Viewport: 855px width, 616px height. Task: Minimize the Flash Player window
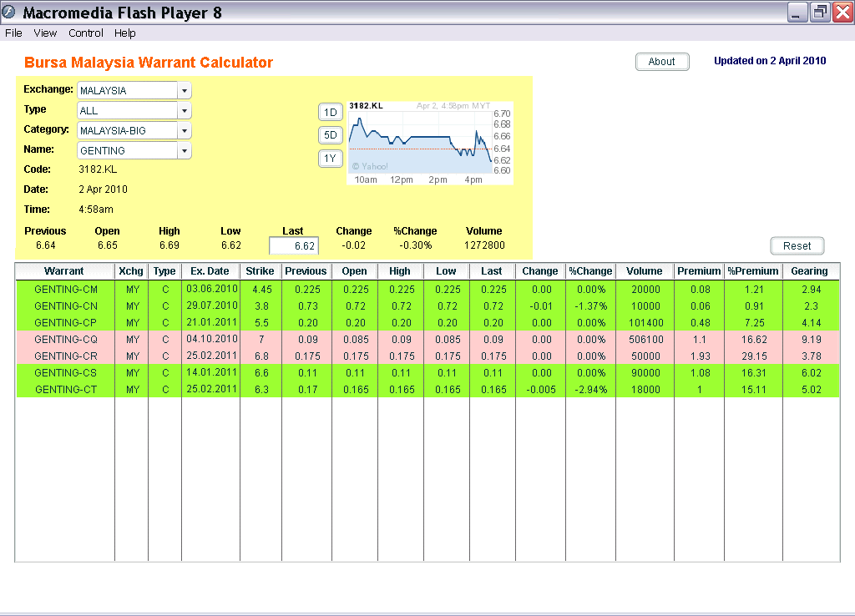pyautogui.click(x=797, y=12)
